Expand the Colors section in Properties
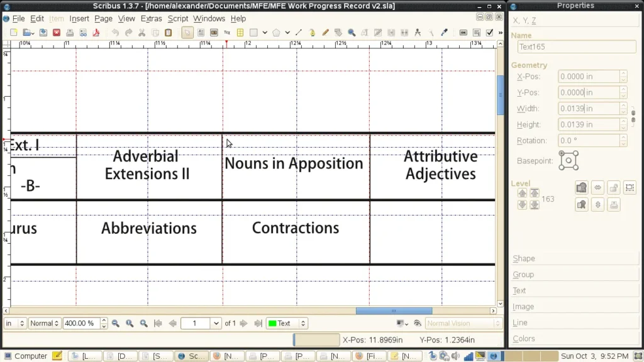The width and height of the screenshot is (644, 362). (x=524, y=339)
